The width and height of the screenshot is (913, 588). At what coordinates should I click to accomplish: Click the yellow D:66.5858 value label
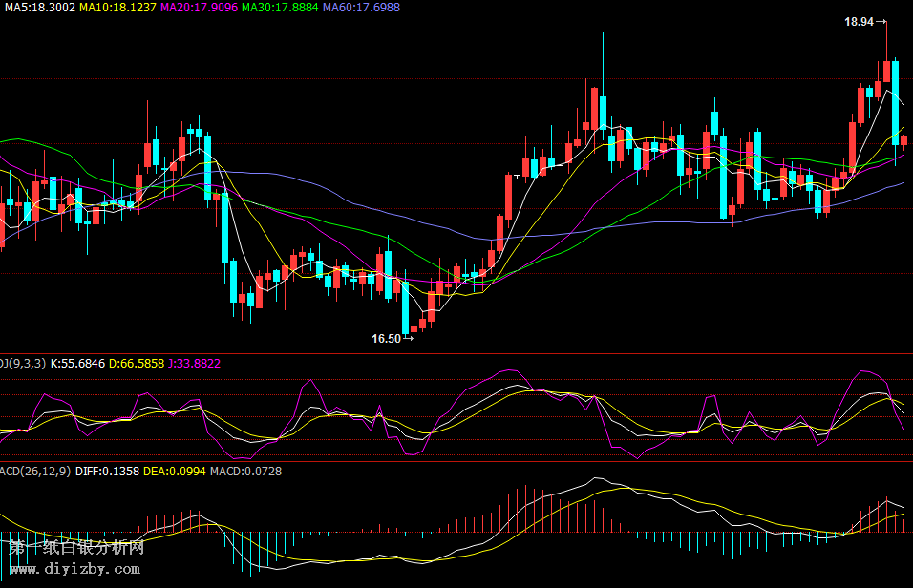137,363
